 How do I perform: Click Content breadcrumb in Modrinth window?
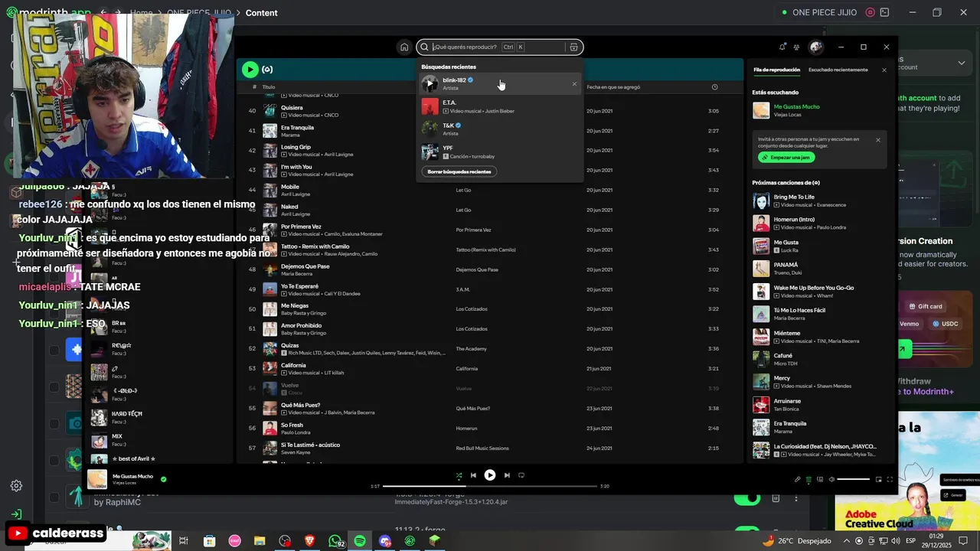pos(262,13)
